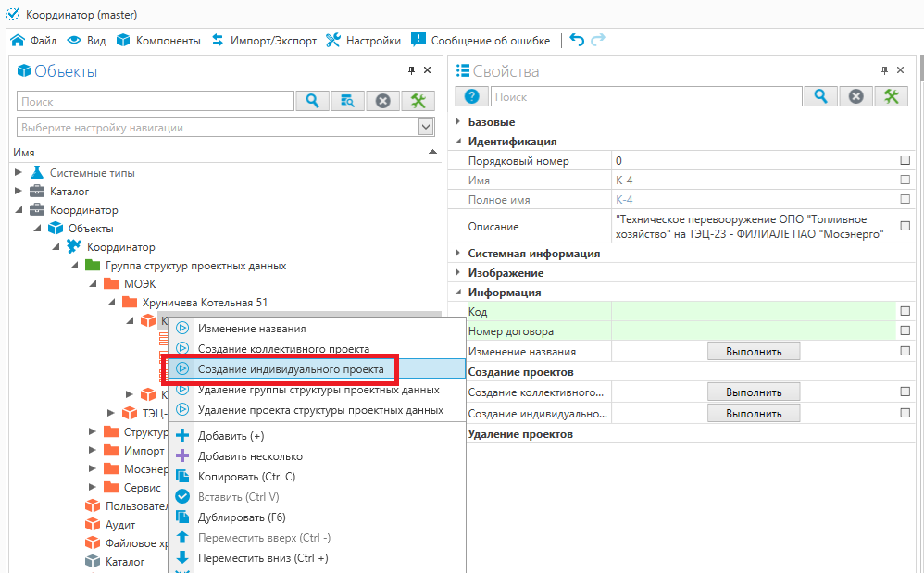Viewport: 924px width, 573px height.
Task: Clear the Objects panel search with X icon
Action: (x=382, y=101)
